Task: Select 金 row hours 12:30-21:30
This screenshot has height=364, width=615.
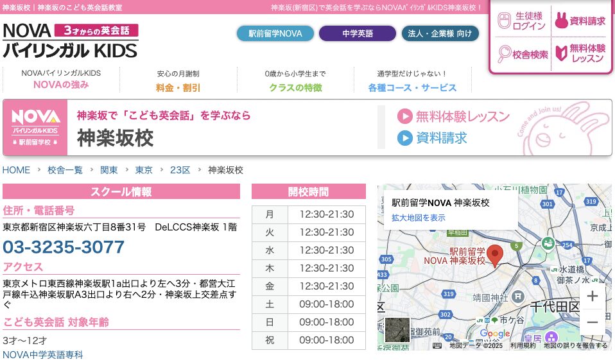Action: pyautogui.click(x=327, y=286)
